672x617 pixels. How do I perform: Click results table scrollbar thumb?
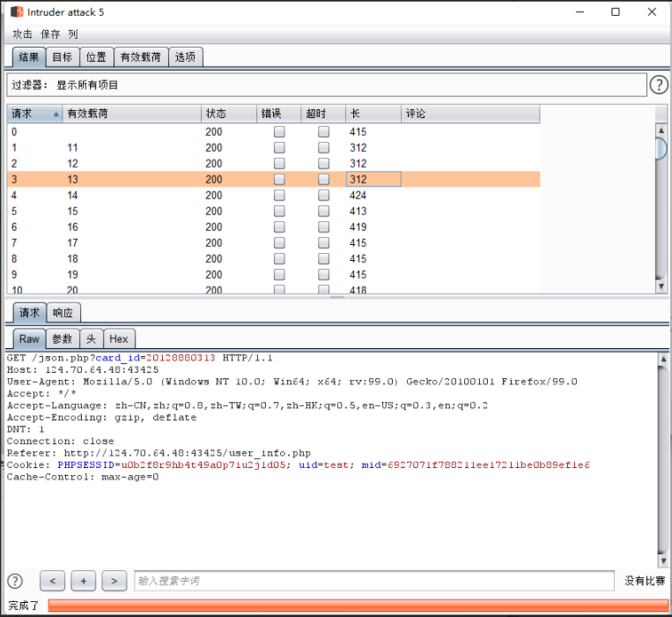[661, 148]
